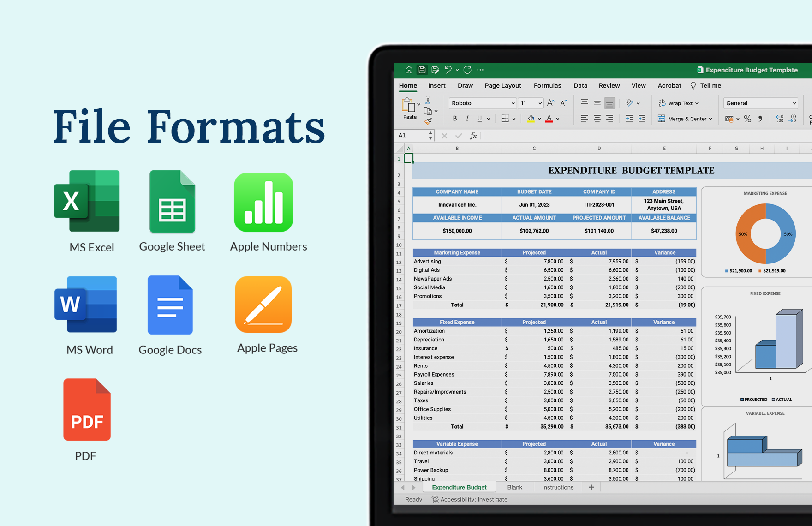The width and height of the screenshot is (812, 526).
Task: Open the more options ellipsis in title bar
Action: point(480,70)
